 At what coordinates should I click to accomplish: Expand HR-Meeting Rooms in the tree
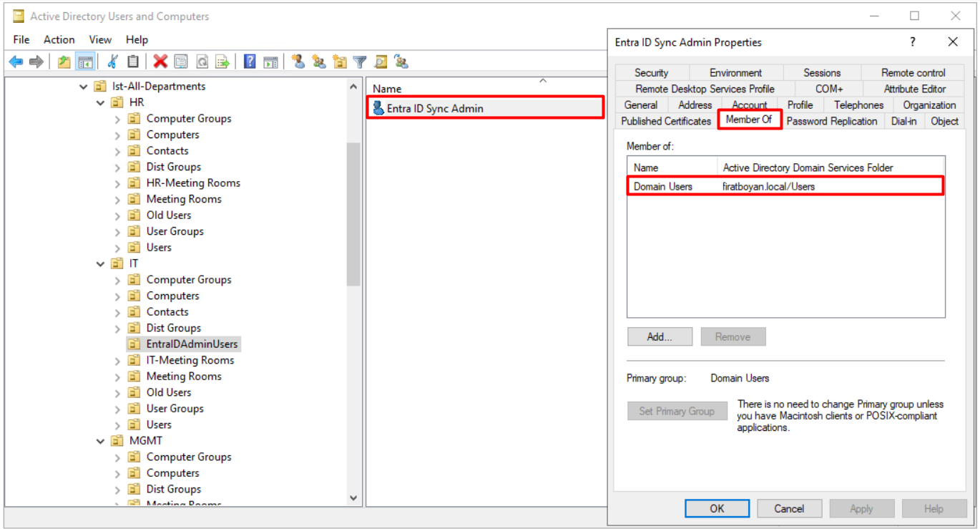[117, 183]
